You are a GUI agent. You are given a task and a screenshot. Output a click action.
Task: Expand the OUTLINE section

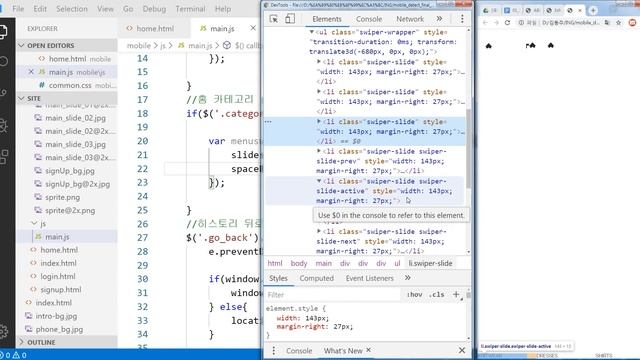click(x=21, y=342)
